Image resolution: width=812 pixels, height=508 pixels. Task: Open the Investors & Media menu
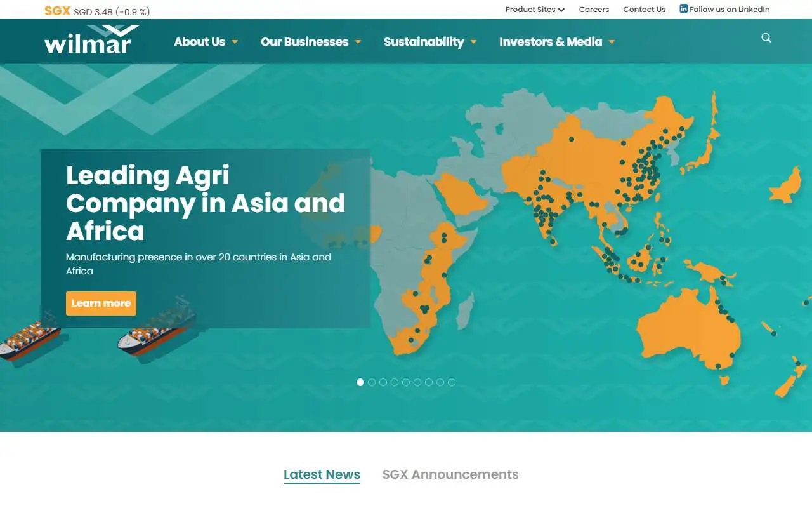[551, 42]
